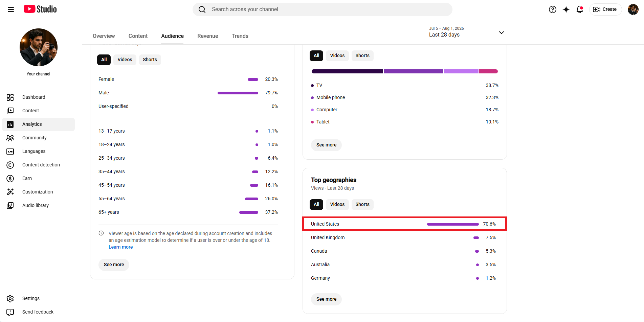Click the Earn dollar icon
Screen dimensions: 644x322
tap(10, 179)
